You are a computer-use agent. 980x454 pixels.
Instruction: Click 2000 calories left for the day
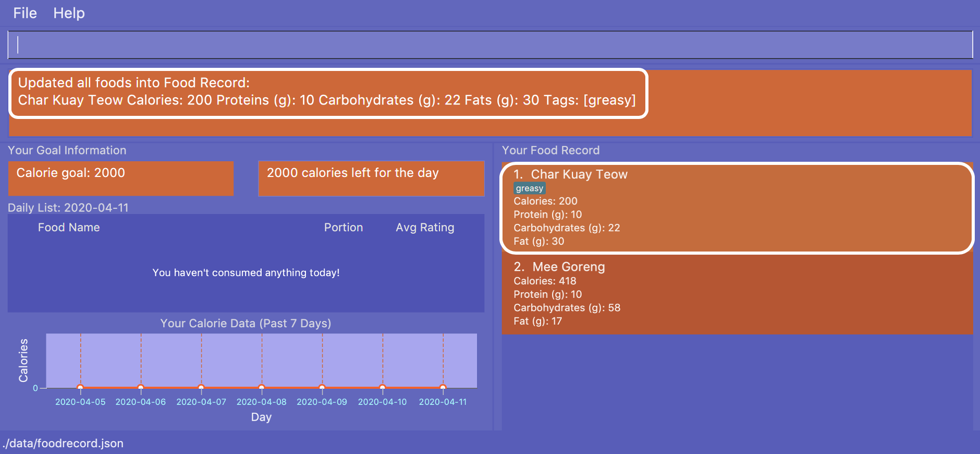point(371,178)
